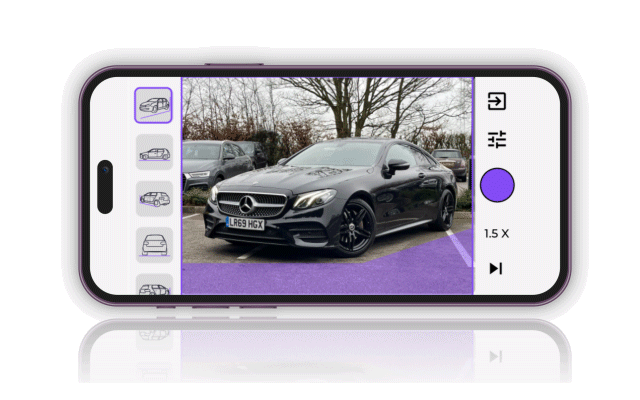Select the partially visible bottom car angle thumbnail
The image size is (640, 400).
tap(154, 284)
